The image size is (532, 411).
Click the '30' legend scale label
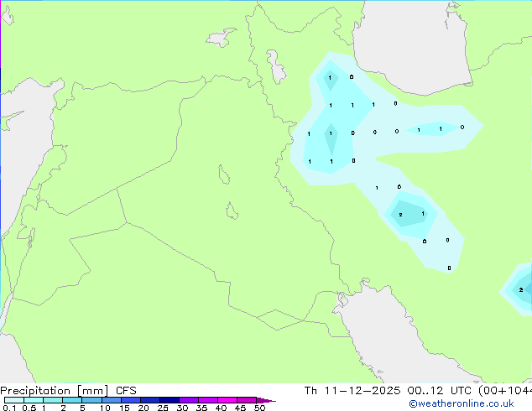182,408
